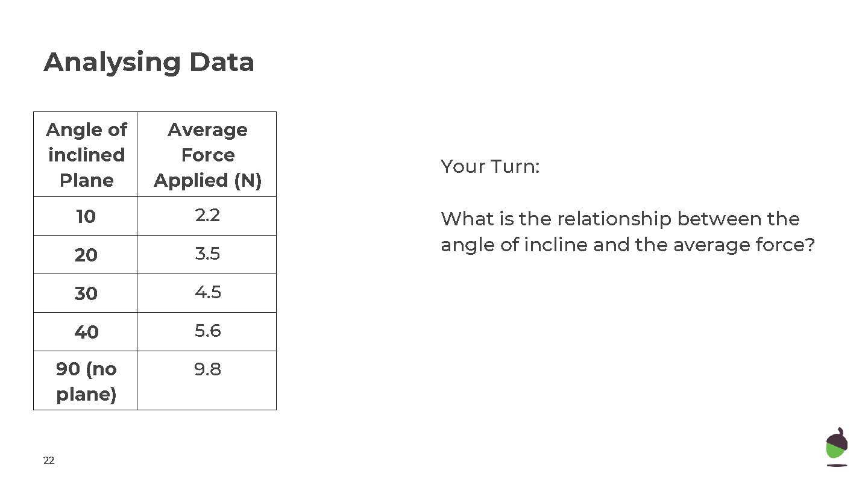This screenshot has height=488, width=868.
Task: Click the slide number 22
Action: pyautogui.click(x=49, y=461)
